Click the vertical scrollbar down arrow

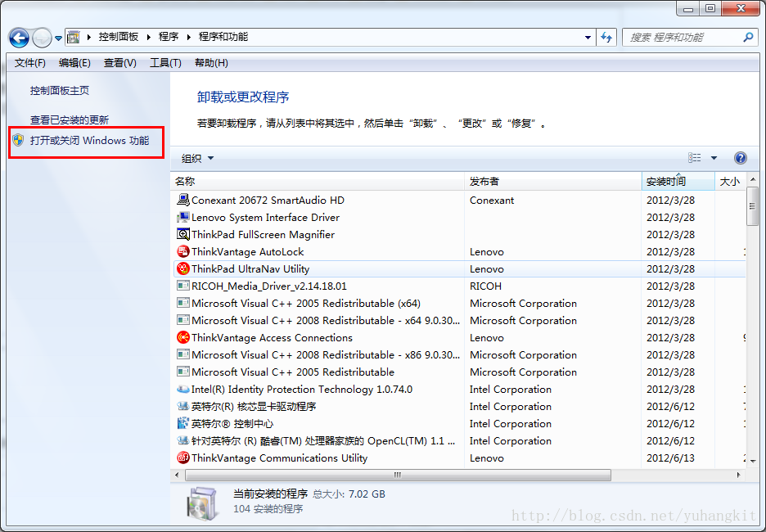[752, 461]
